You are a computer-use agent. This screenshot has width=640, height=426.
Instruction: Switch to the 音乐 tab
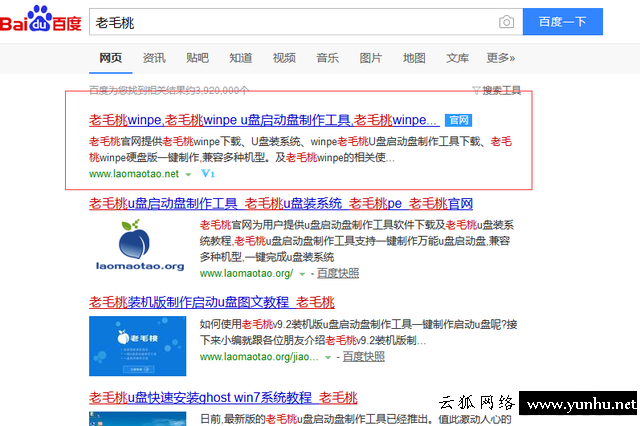coord(327,58)
